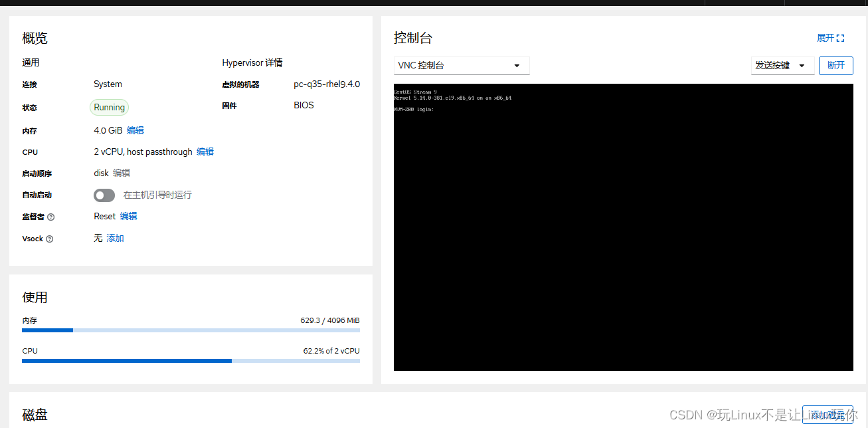
Task: Click the 概览 overview heading
Action: (x=35, y=38)
